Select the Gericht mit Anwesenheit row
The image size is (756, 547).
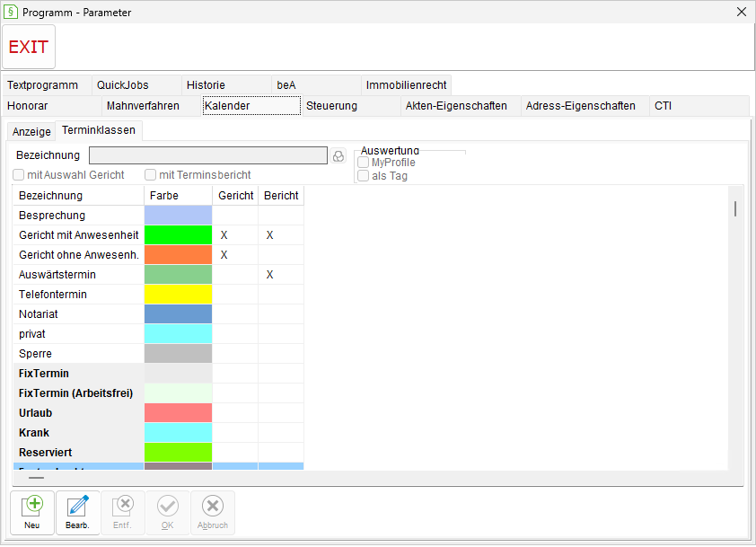coord(159,235)
